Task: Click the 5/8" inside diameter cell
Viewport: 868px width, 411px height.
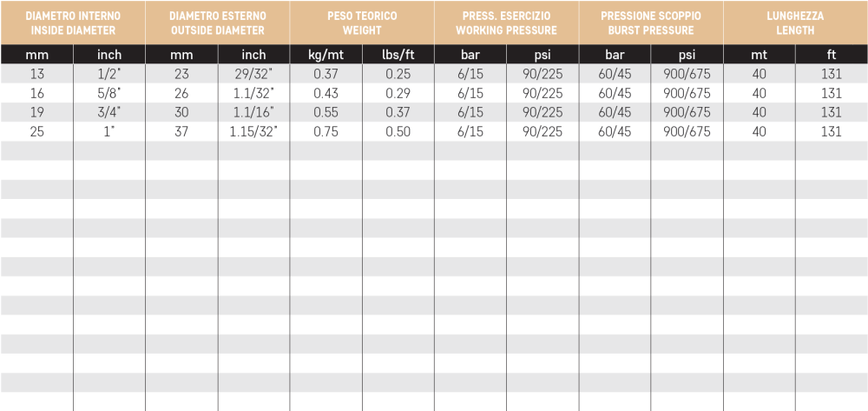Action: (109, 93)
